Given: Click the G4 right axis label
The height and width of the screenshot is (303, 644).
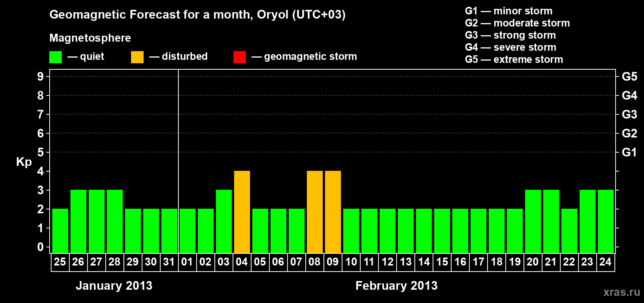Looking at the screenshot, I should point(630,95).
